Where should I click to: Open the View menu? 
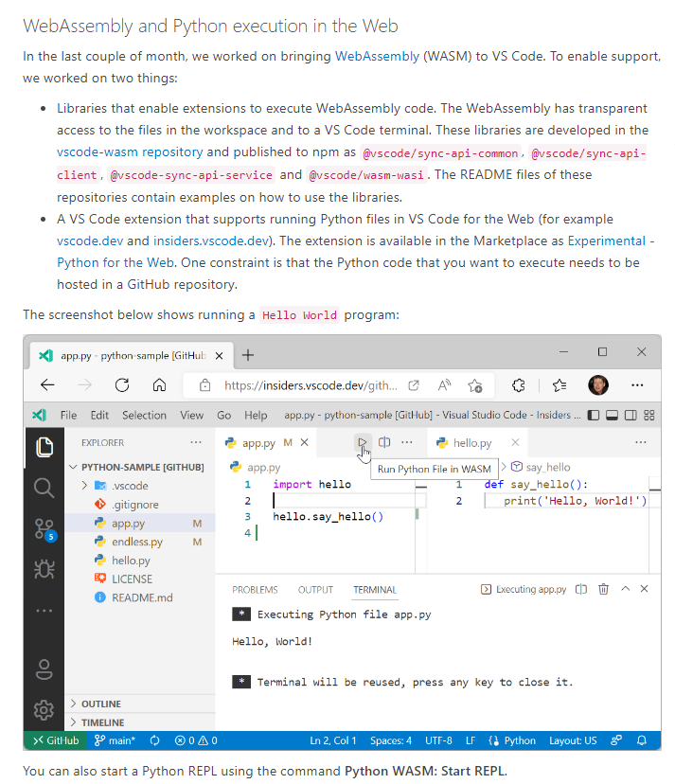tap(191, 415)
